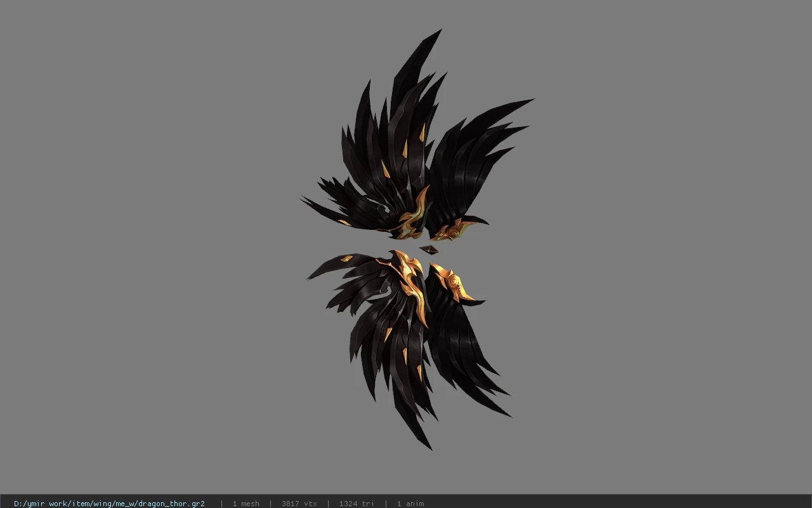Viewport: 812px width, 508px height.
Task: Select the "1 anim" status entry
Action: click(410, 504)
